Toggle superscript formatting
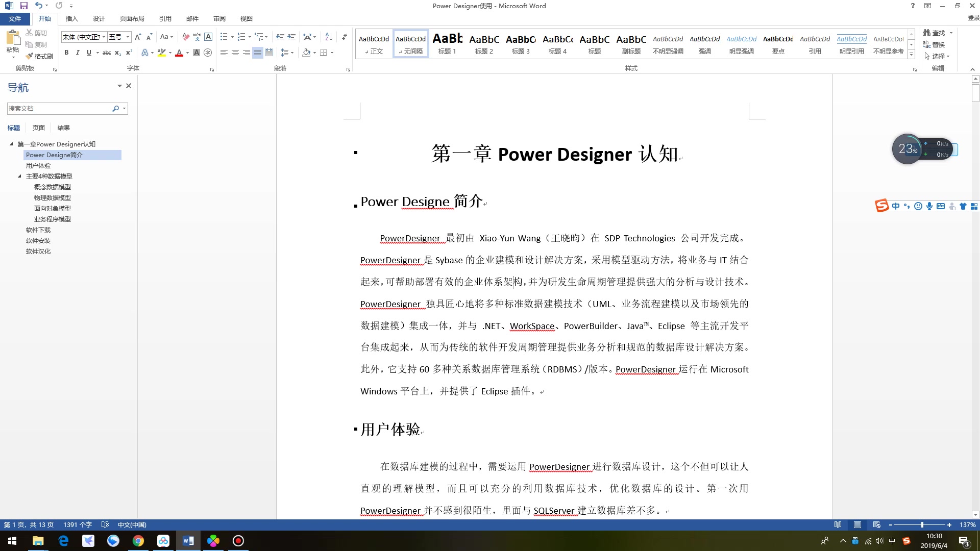 (x=129, y=53)
